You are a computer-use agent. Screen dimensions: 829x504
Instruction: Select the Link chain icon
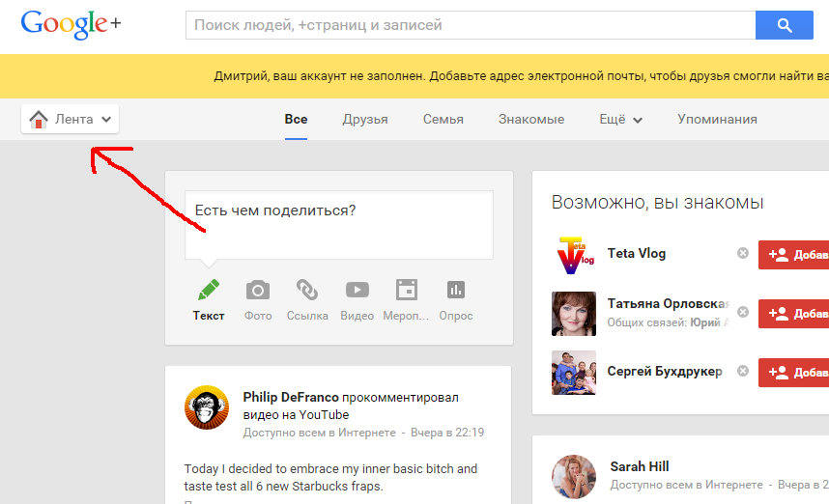307,291
